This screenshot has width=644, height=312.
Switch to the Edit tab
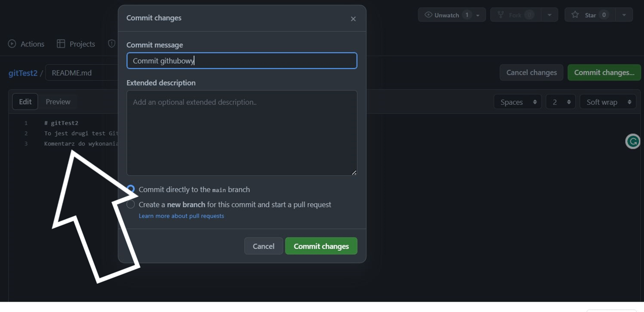point(25,101)
